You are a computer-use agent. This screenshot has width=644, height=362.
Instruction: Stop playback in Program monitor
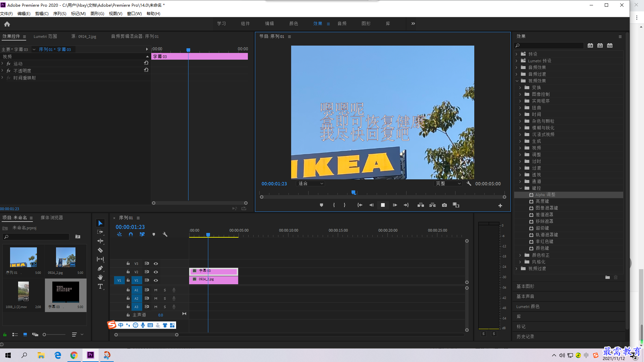[x=383, y=205]
